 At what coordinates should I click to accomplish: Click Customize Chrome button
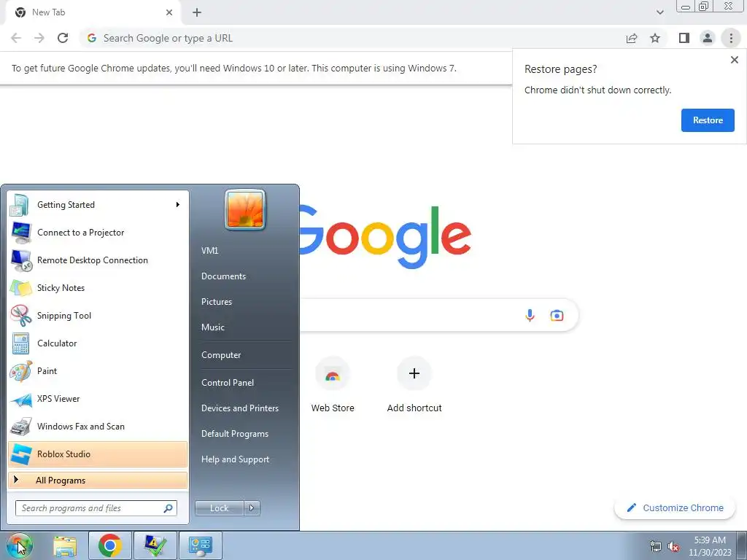point(675,507)
